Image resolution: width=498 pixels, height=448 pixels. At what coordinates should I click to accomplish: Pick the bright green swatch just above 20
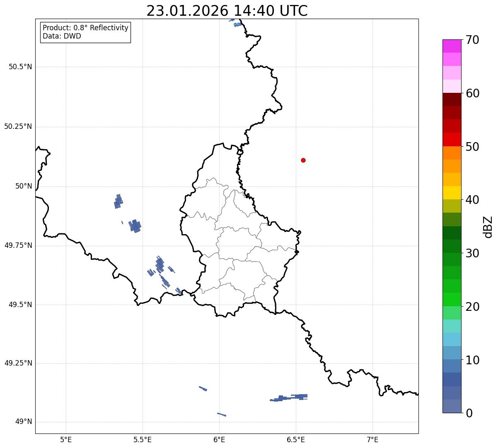coord(452,299)
